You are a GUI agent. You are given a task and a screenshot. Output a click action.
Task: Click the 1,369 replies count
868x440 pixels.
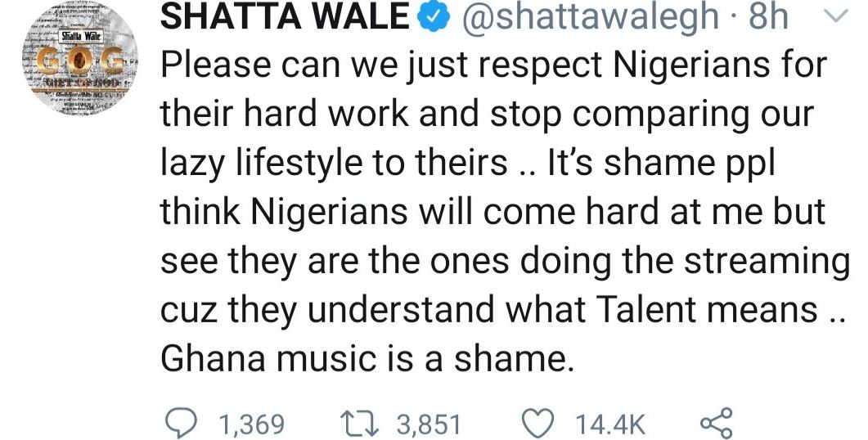click(x=251, y=424)
